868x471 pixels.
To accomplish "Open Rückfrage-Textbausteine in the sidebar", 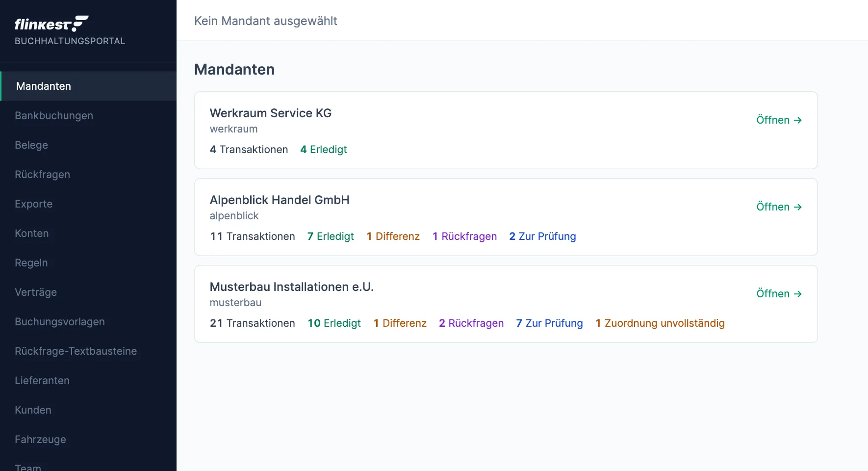I will 88,351.
